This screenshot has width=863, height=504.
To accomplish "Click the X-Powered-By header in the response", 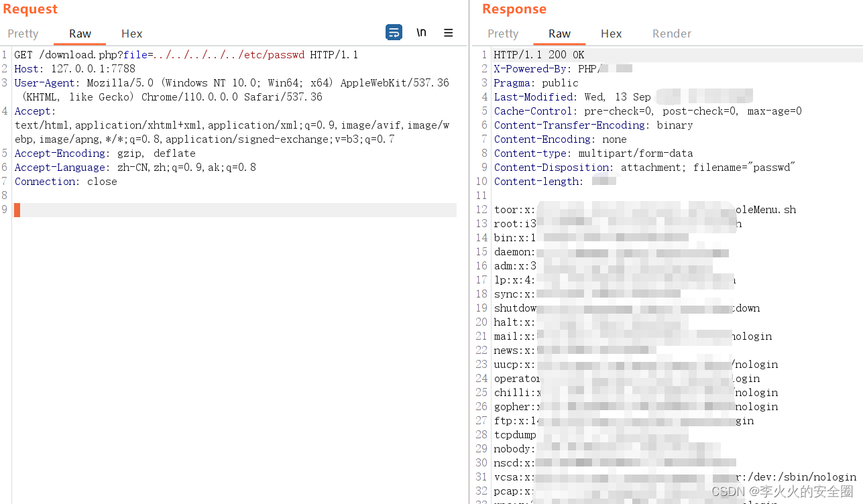I will click(x=563, y=69).
